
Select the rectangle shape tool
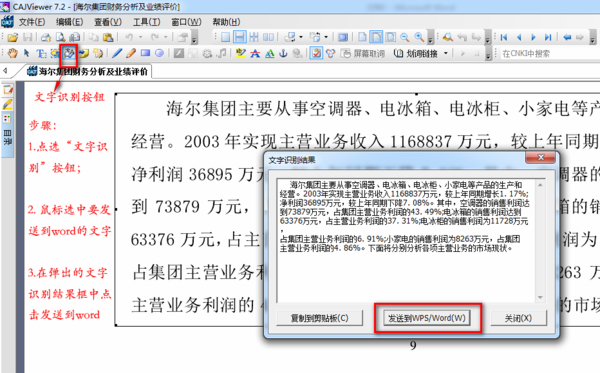point(145,53)
